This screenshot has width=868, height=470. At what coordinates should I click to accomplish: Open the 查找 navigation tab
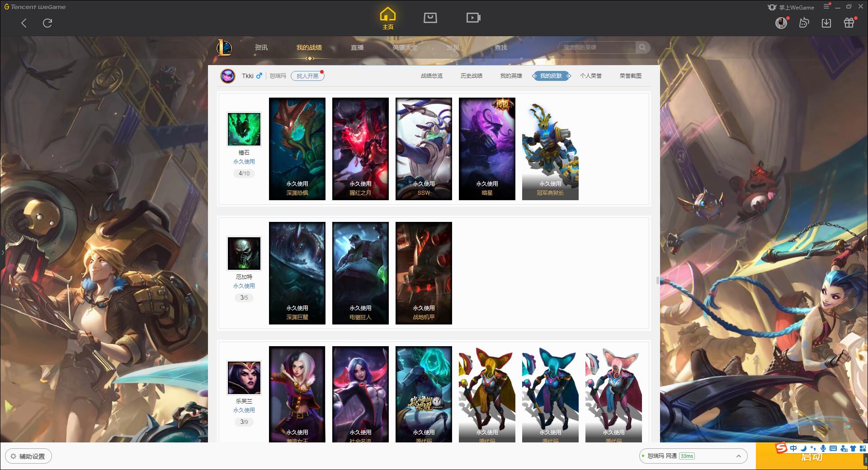pos(501,47)
